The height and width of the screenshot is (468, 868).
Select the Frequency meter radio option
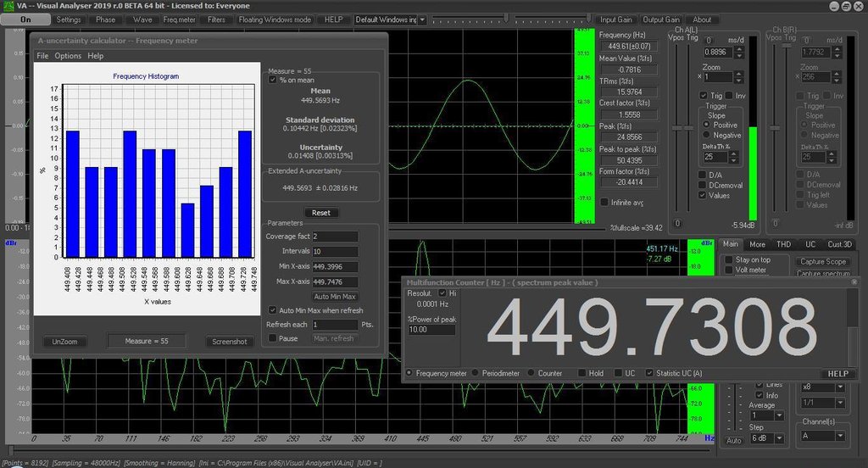pyautogui.click(x=409, y=373)
